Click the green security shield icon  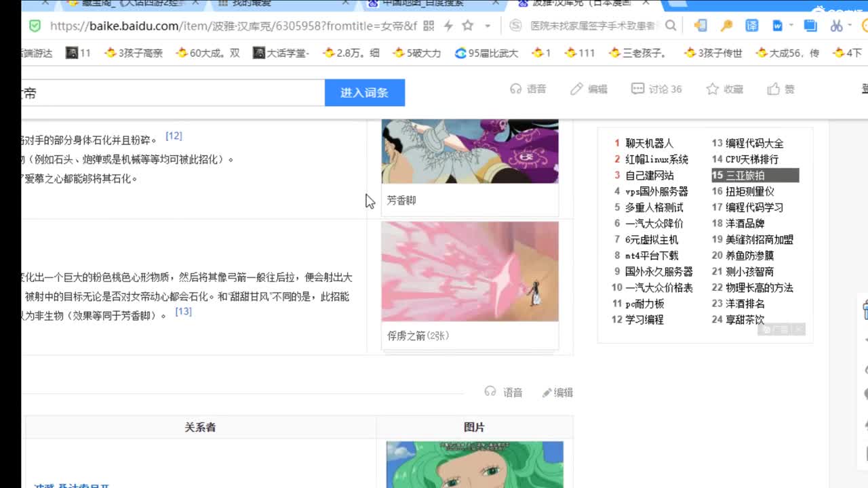coord(35,26)
